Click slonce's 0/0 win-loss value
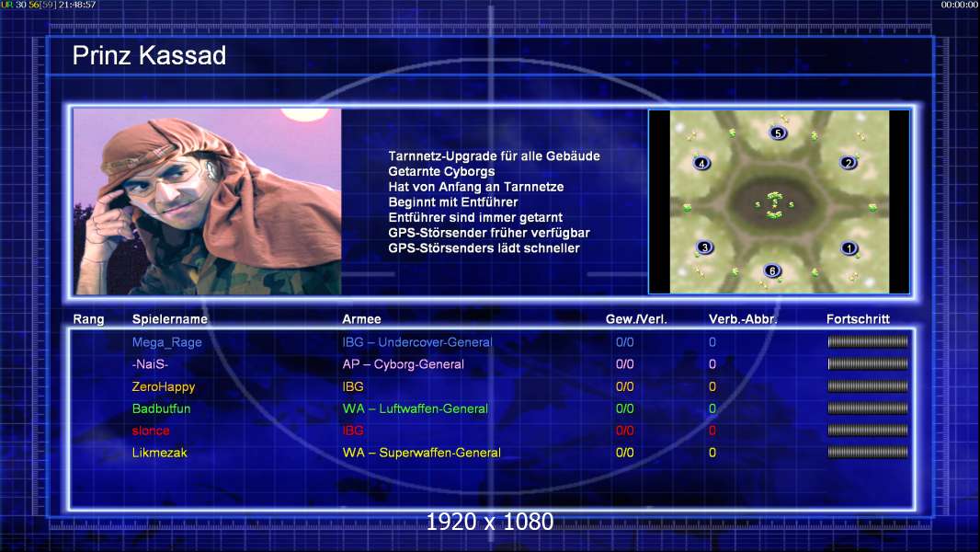The width and height of the screenshot is (980, 552). (x=624, y=430)
